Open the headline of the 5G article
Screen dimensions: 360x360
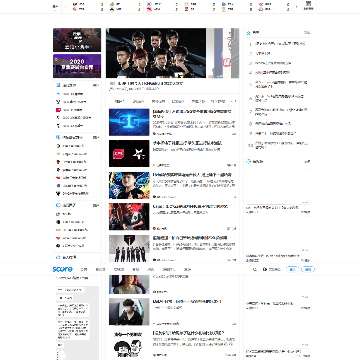click(192, 114)
